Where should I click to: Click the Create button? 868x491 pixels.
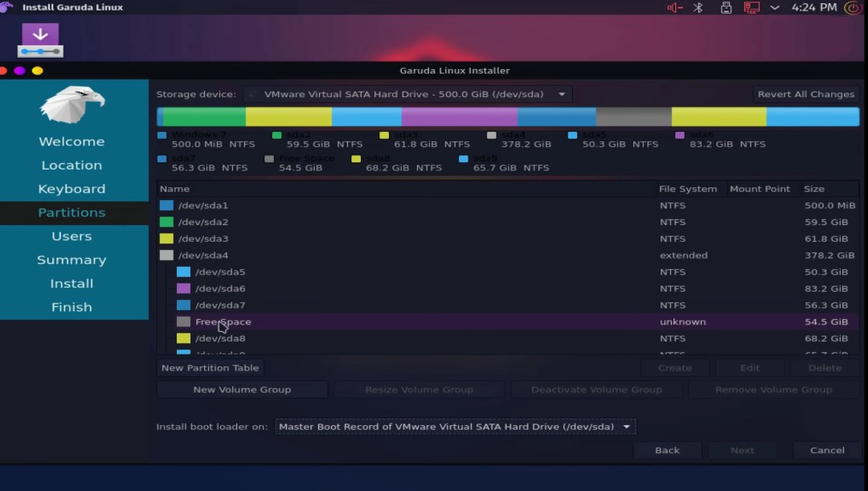[675, 367]
